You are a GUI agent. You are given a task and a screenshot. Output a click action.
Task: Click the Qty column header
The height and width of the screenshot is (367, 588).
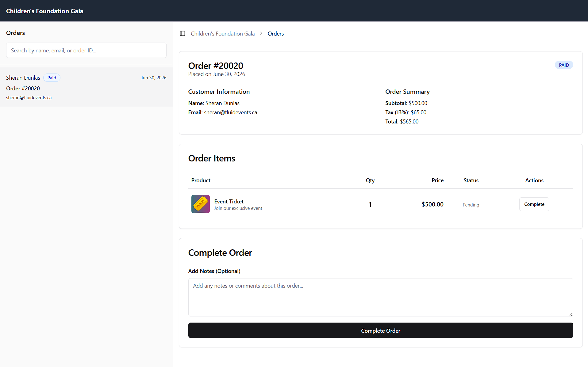[x=370, y=180]
